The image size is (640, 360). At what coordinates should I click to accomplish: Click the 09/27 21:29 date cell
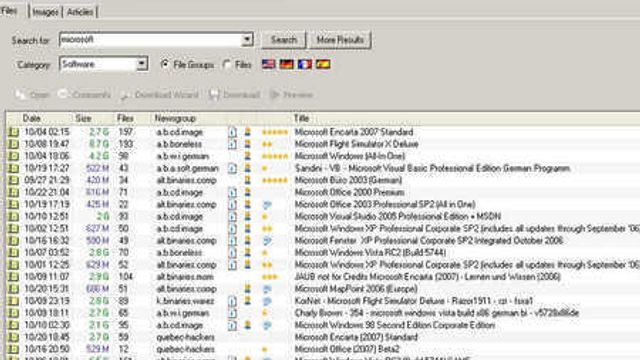47,180
